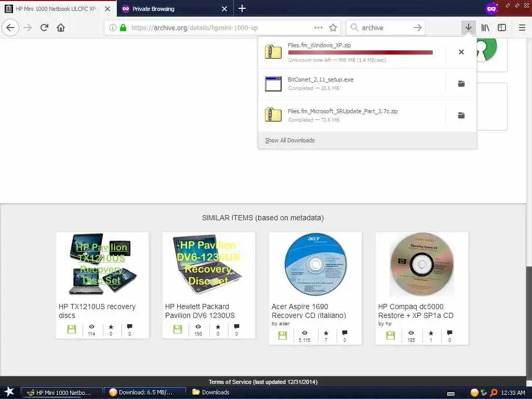Close the Private Browsing tab
This screenshot has width=532, height=399.
224,9
